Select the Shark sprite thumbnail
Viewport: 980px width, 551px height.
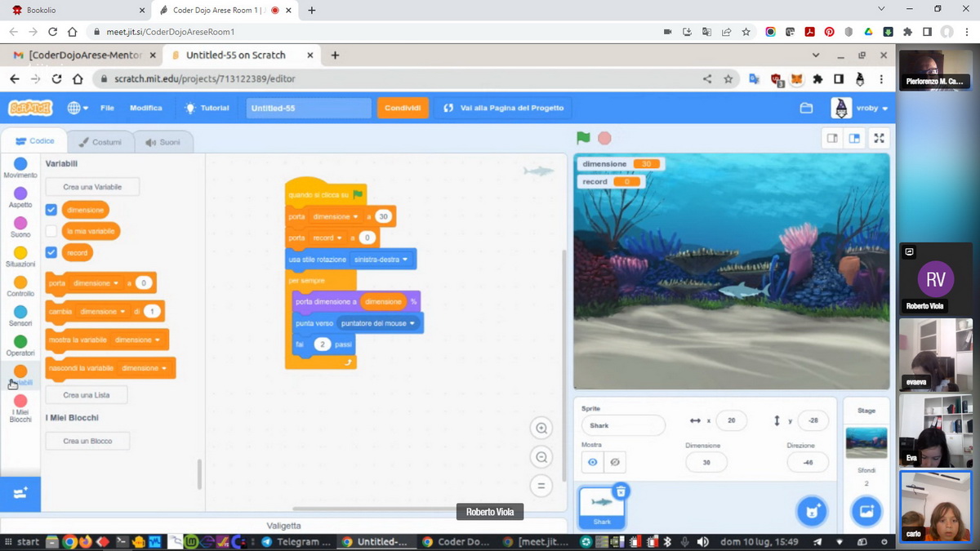[x=603, y=507]
